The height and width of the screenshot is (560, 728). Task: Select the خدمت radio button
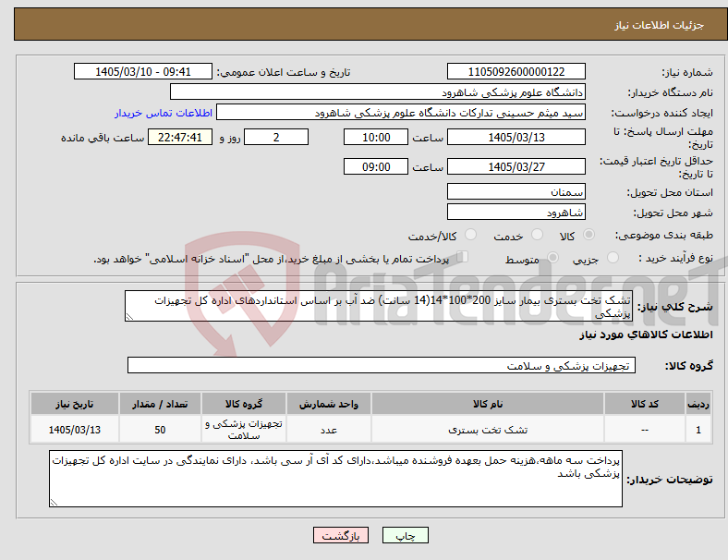coord(537,235)
